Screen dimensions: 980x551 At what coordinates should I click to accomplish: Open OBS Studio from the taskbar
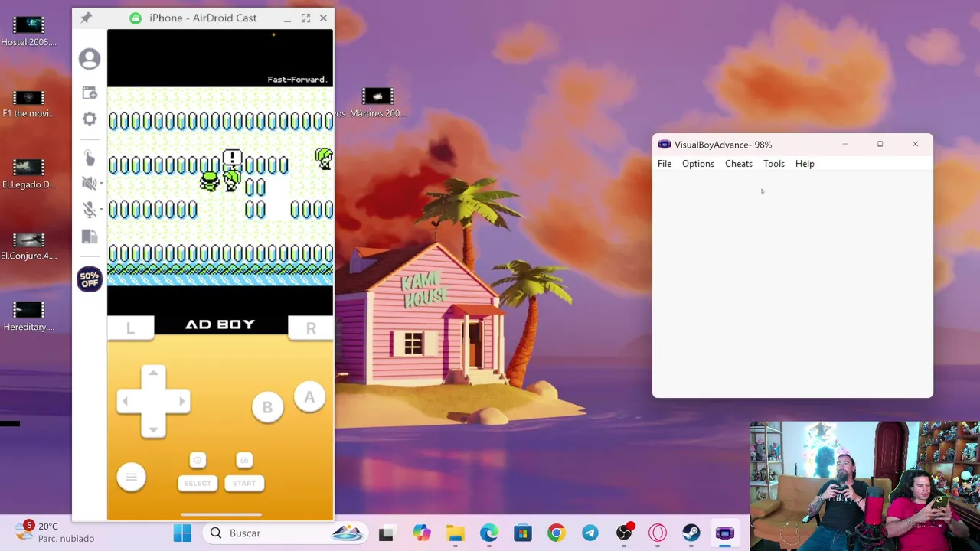pos(624,533)
